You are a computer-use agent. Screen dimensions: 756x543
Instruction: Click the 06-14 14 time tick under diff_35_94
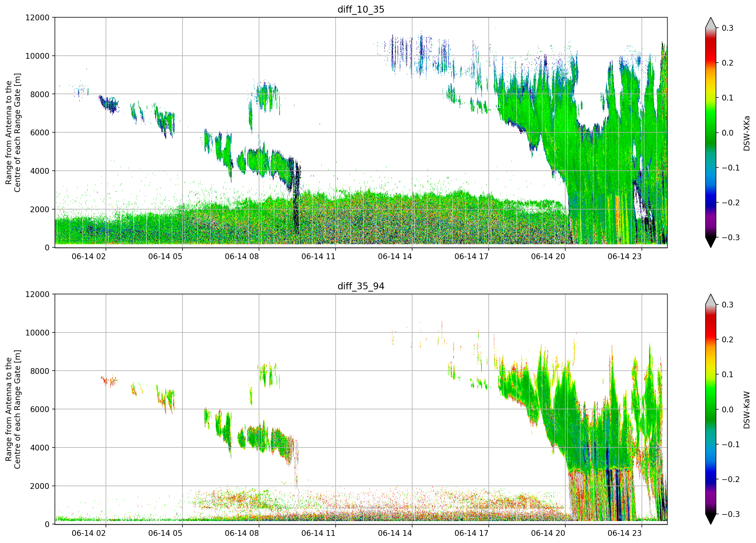pyautogui.click(x=395, y=533)
